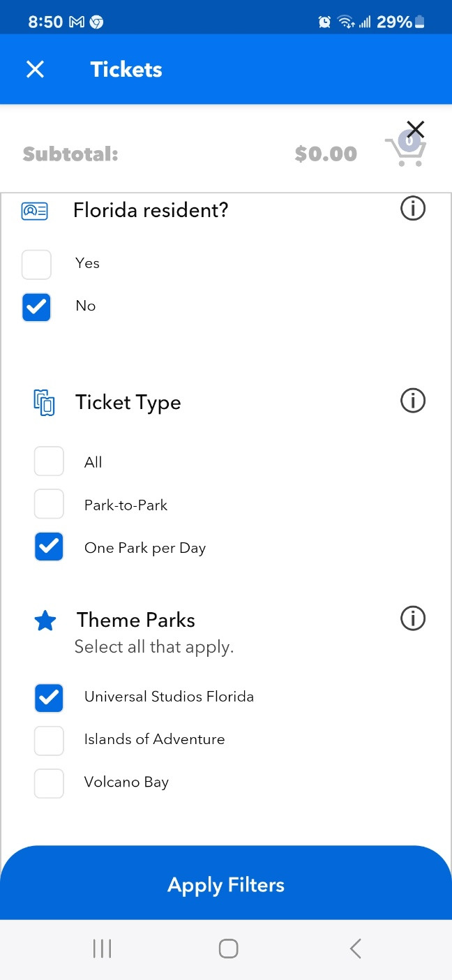Tap the Android back navigation icon
The image size is (452, 980).
click(355, 949)
